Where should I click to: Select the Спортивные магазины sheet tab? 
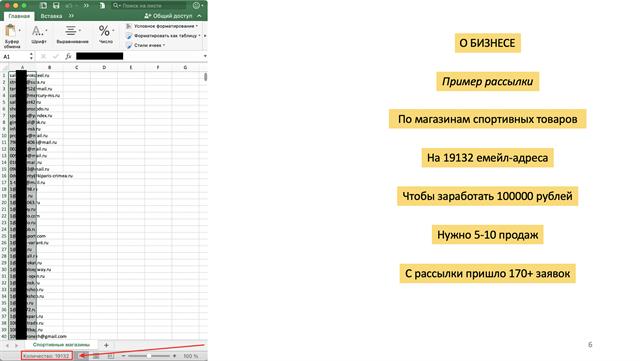61,345
